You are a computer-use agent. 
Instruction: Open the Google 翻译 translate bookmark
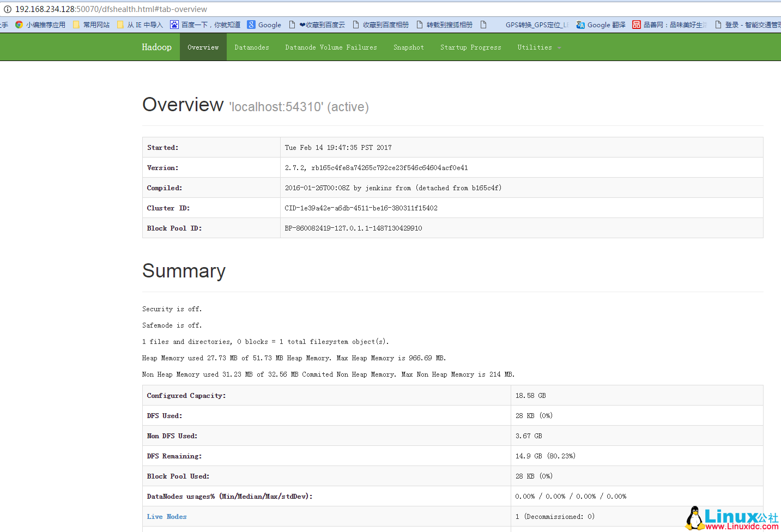click(601, 25)
